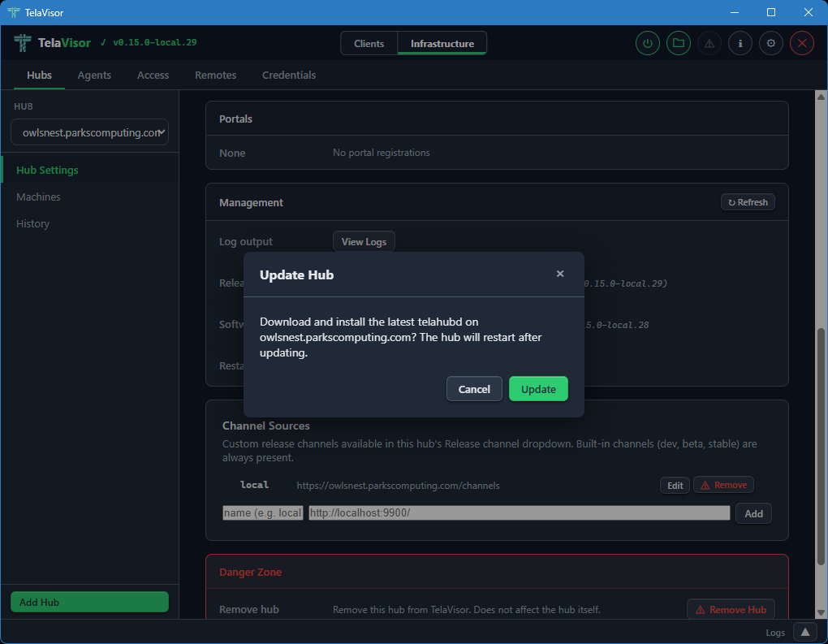
Task: Confirm with the Update button
Action: coord(538,389)
